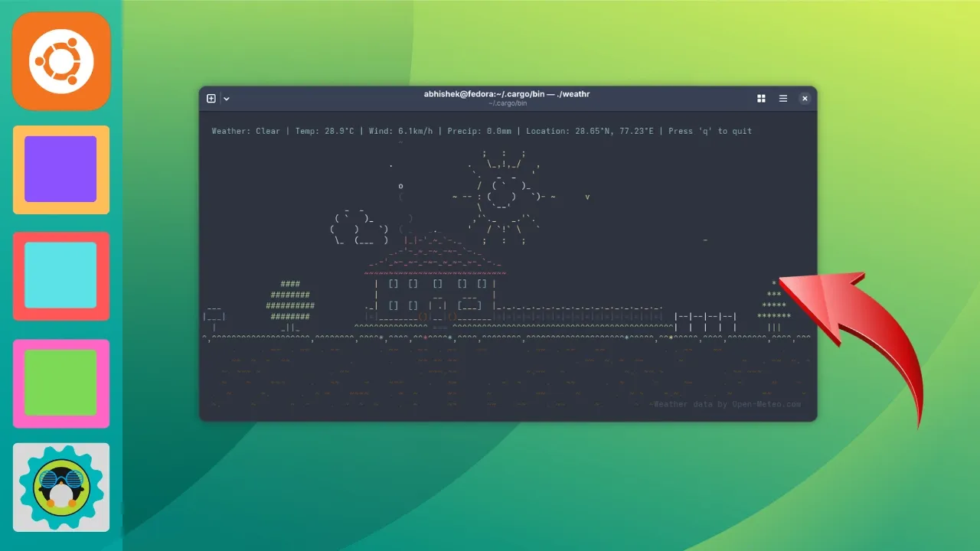Select the It's FOSS gear-penguin logo
This screenshot has height=551, width=980.
pyautogui.click(x=60, y=487)
